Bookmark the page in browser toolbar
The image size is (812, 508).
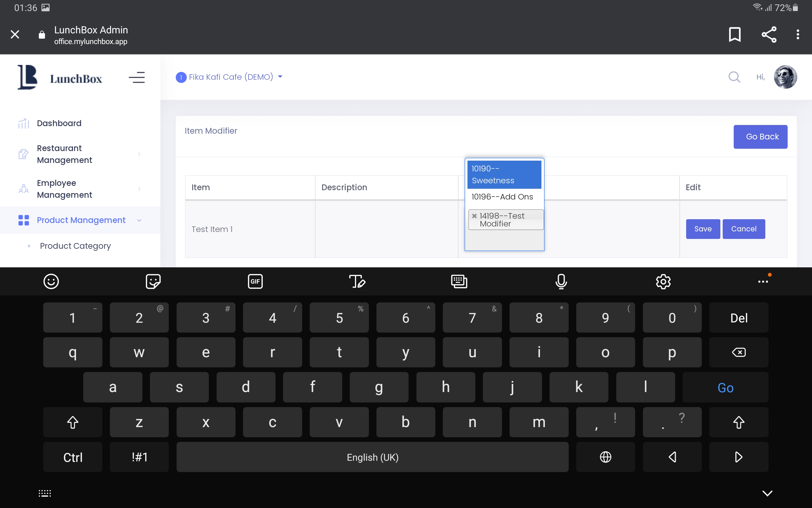735,34
